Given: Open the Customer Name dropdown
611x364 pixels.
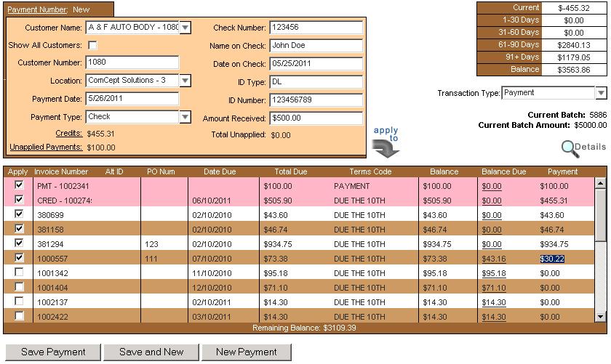Looking at the screenshot, I should 185,28.
